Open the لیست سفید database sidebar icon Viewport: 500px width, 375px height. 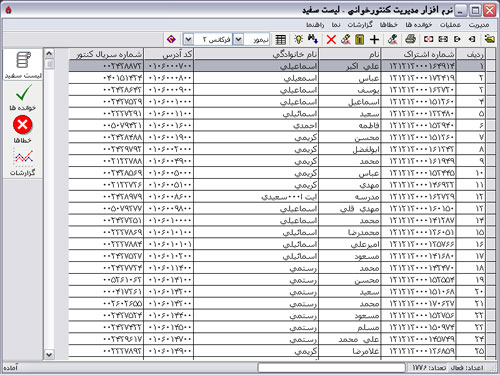[x=23, y=65]
